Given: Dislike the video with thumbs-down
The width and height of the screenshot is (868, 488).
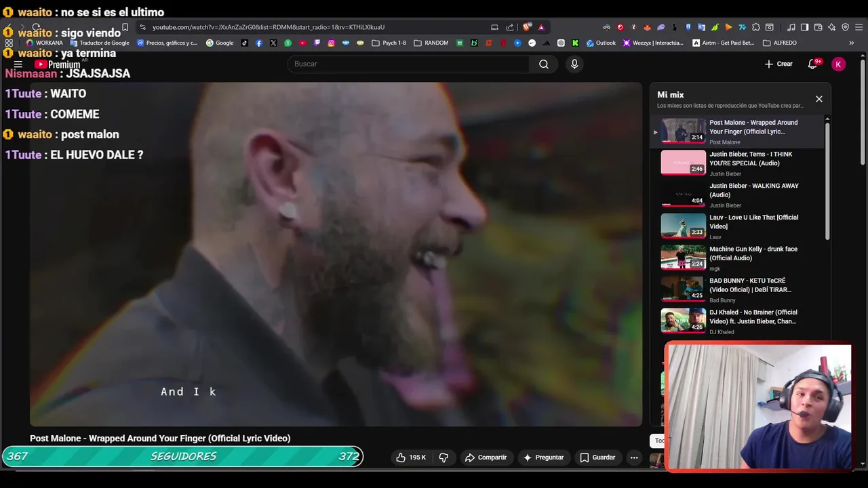Looking at the screenshot, I should (443, 457).
